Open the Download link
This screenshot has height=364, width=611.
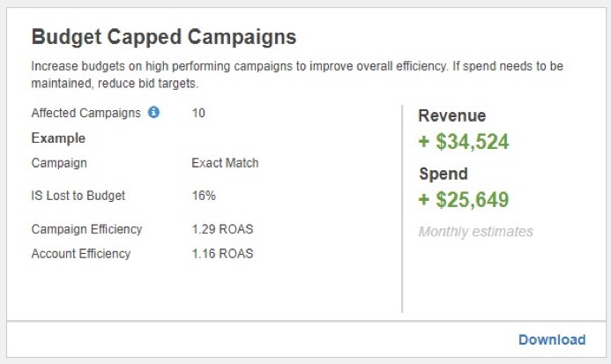tap(552, 339)
